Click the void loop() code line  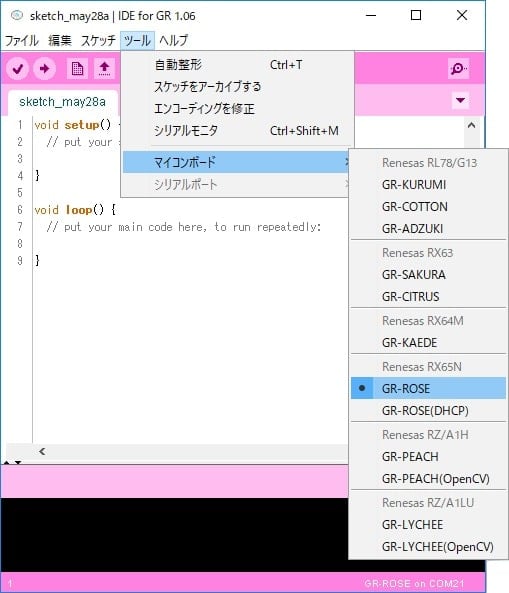click(x=75, y=210)
